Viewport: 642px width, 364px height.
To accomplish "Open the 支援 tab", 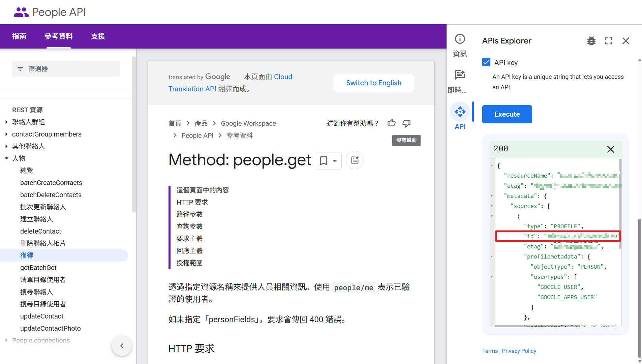I will pyautogui.click(x=98, y=36).
